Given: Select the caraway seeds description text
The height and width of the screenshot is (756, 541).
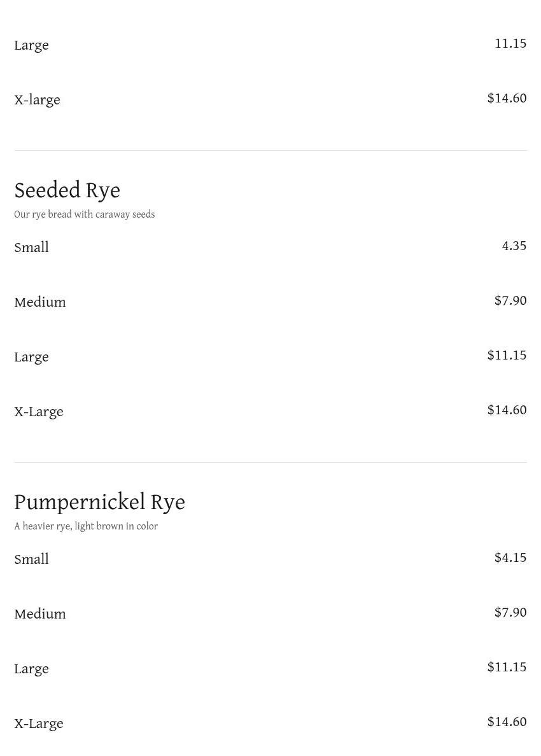Looking at the screenshot, I should tap(84, 215).
